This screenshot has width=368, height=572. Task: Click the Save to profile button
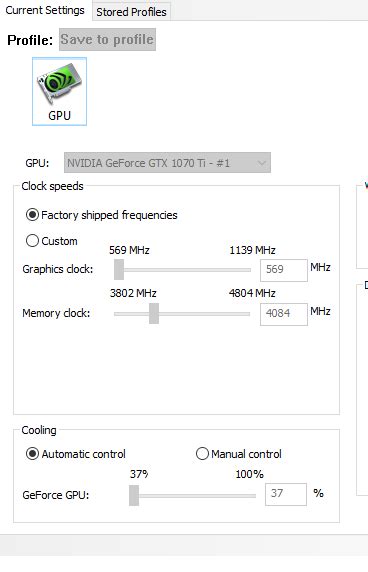(108, 39)
